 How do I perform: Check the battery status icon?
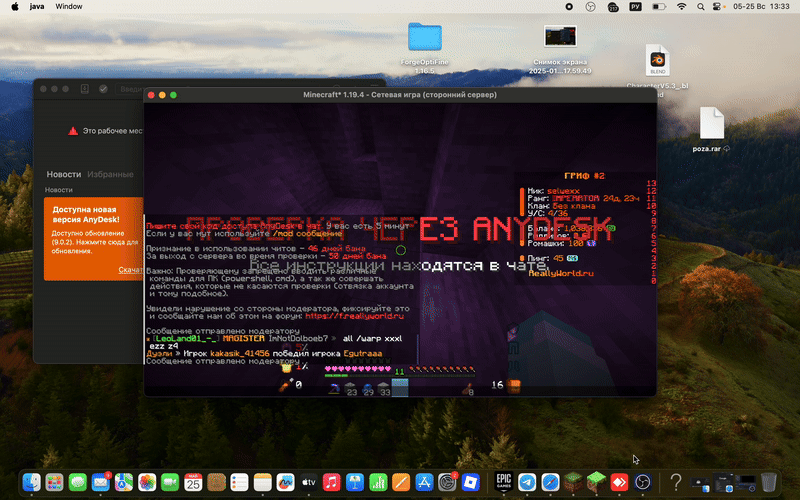click(x=659, y=7)
